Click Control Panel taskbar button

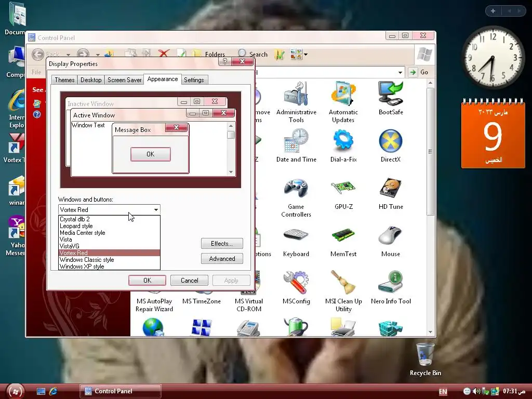[x=121, y=391]
